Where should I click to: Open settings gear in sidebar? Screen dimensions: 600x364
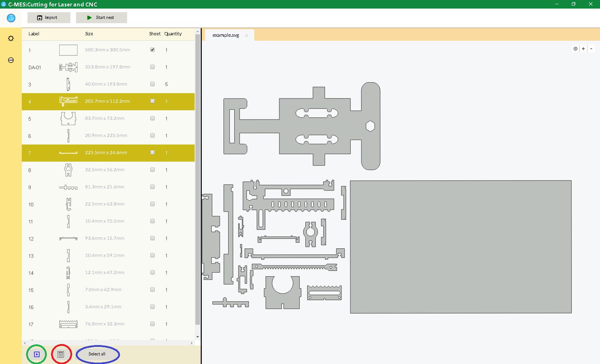[11, 38]
